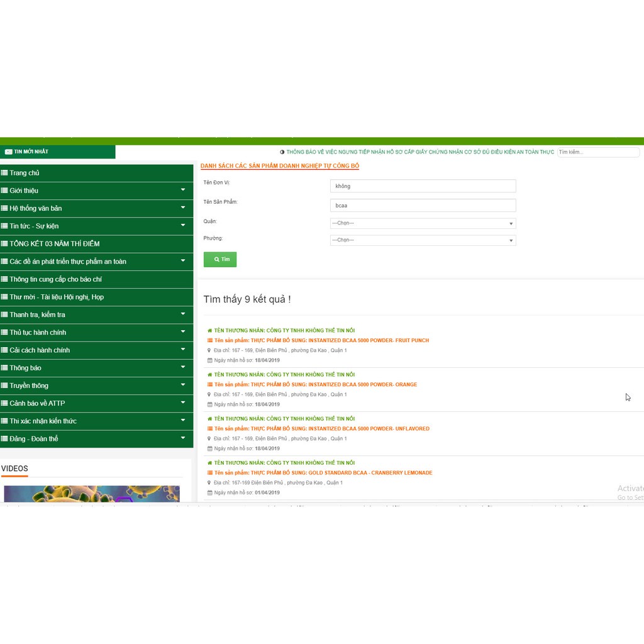The width and height of the screenshot is (644, 644).
Task: Open the Hệ thống văn bản menu
Action: [x=36, y=208]
